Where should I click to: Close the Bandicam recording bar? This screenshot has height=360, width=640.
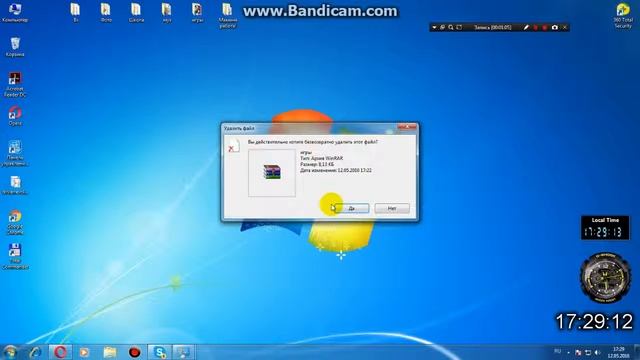pos(565,27)
